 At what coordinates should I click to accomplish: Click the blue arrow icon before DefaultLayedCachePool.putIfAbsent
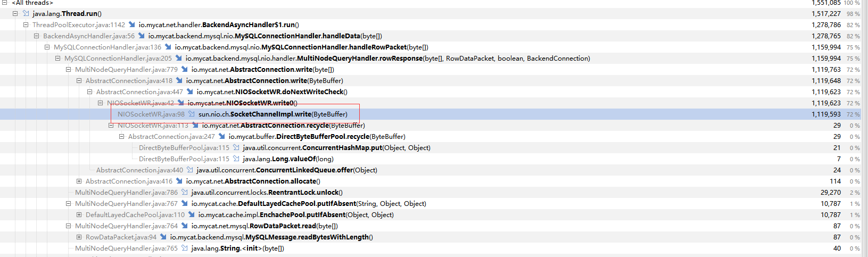coord(184,203)
